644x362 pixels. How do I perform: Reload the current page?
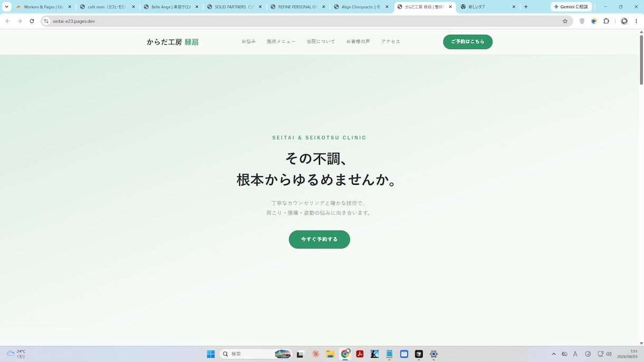click(32, 21)
